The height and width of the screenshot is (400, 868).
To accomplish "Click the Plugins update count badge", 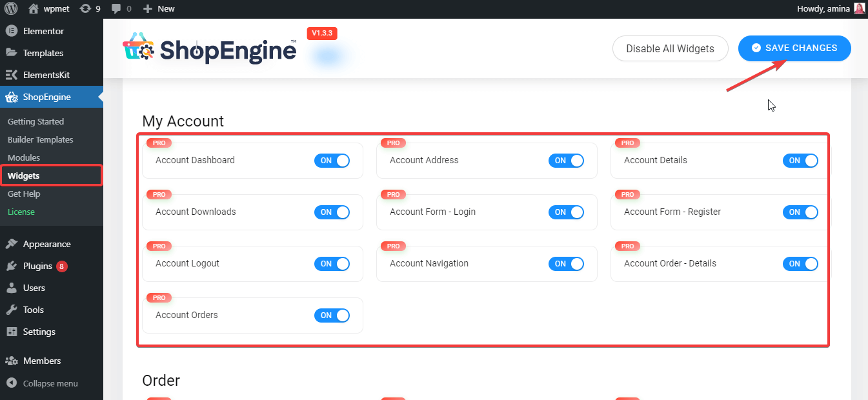I will [62, 266].
